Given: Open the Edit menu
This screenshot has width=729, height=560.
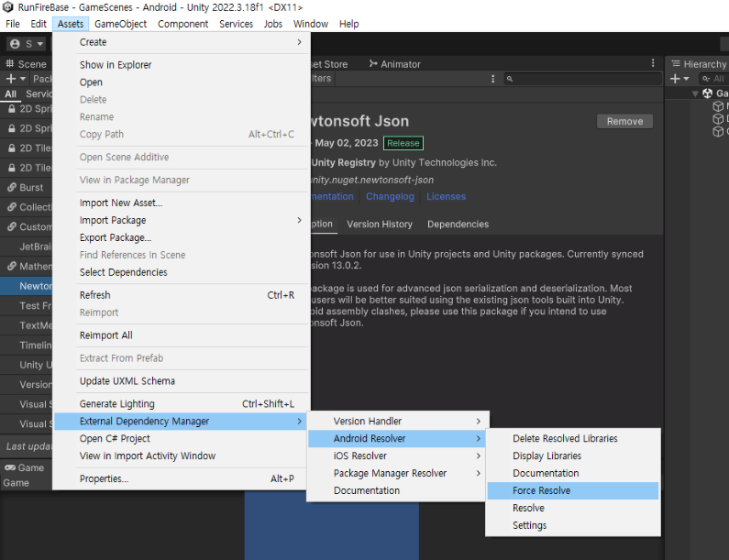Looking at the screenshot, I should coord(39,24).
